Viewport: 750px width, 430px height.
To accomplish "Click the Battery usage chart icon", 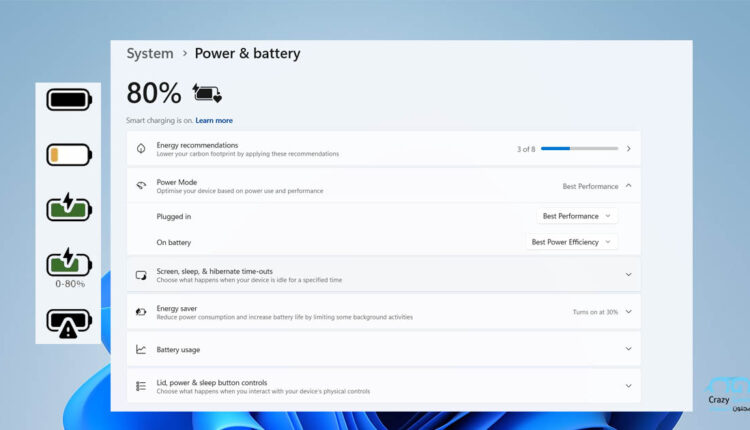I will coord(141,349).
